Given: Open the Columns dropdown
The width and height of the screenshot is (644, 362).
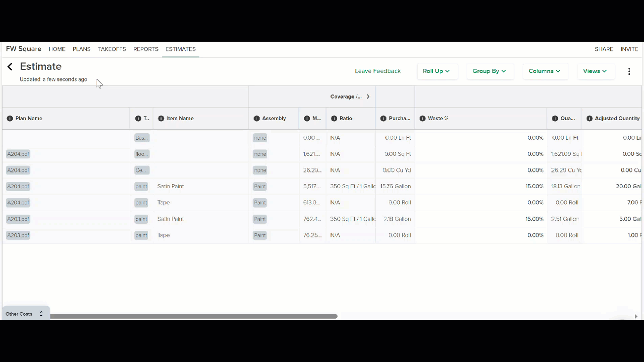Looking at the screenshot, I should pyautogui.click(x=545, y=71).
